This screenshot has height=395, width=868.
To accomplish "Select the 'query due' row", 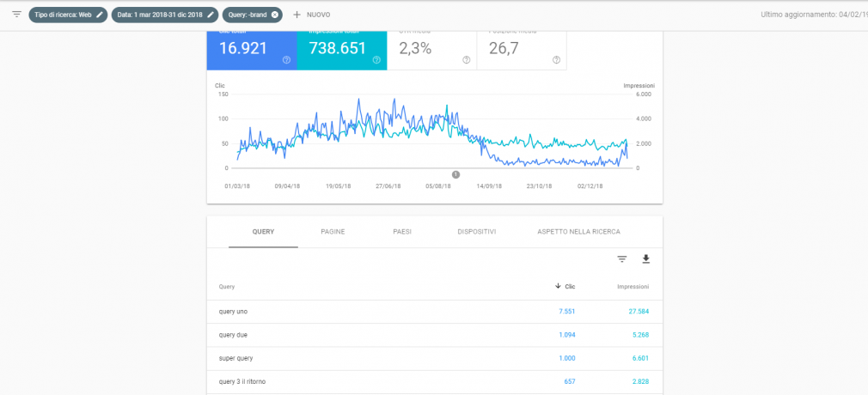I will (x=435, y=335).
